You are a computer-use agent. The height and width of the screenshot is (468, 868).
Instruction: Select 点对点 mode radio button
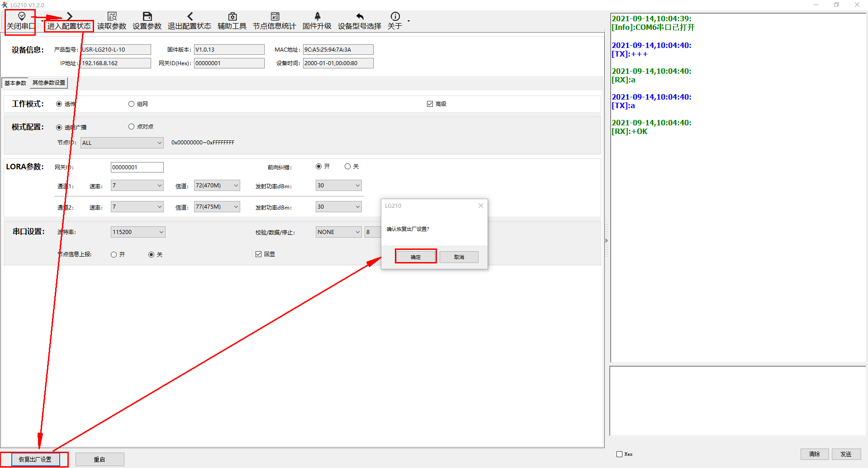(132, 127)
